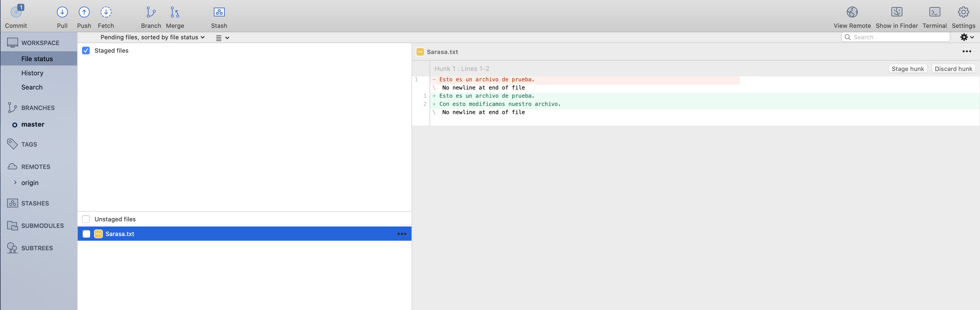Screen dimensions: 980x310
Task: Go to History in sidebar
Action: pyautogui.click(x=32, y=73)
